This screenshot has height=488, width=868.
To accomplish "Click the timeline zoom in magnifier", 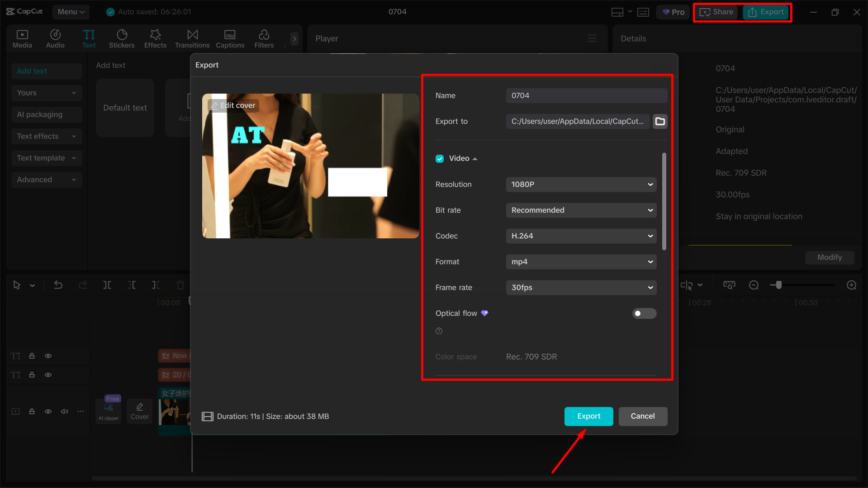I will 851,285.
